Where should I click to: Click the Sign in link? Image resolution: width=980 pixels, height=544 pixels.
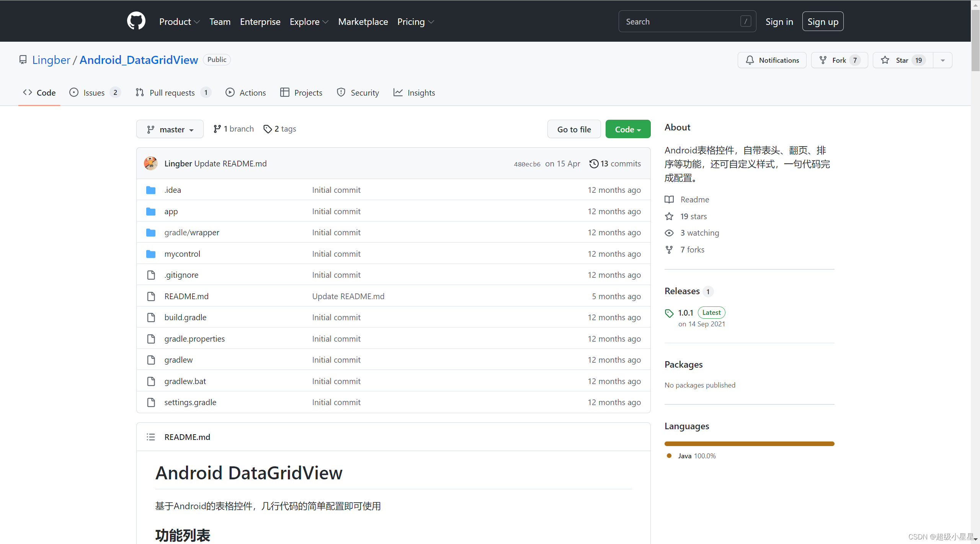[x=779, y=22]
